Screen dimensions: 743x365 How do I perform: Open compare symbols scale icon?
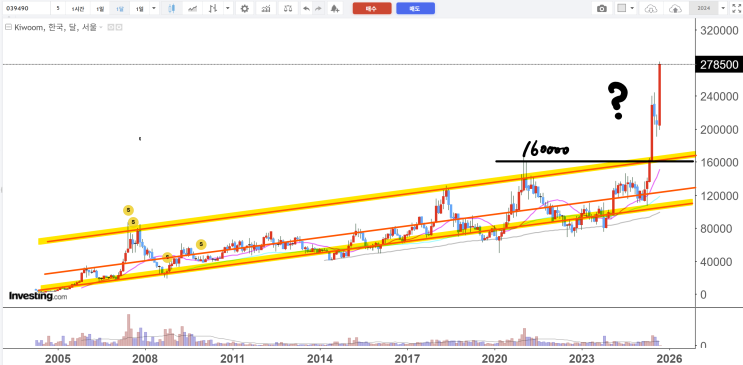(x=288, y=9)
